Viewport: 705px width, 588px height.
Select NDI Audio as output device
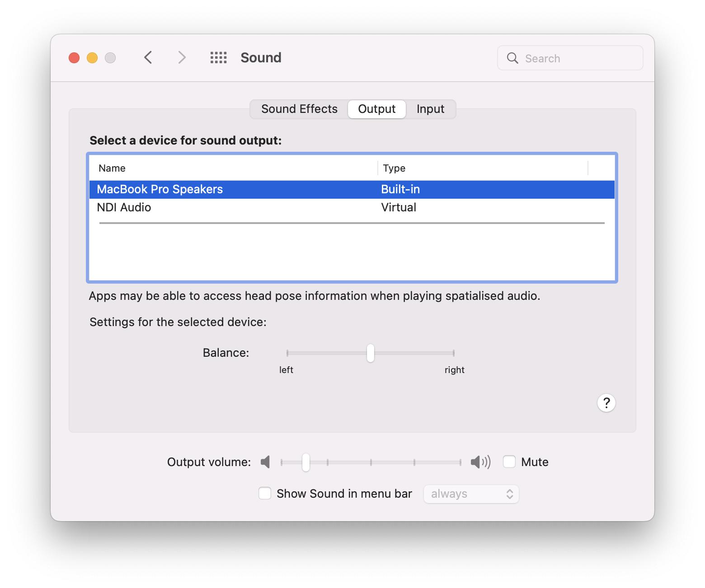pos(124,208)
